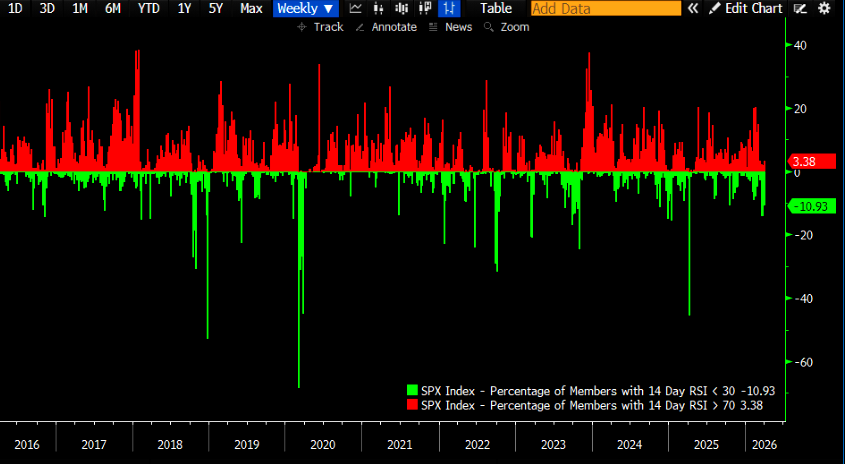Toggle the Track crosshair option
Screen dimensions: 846x464
320,27
